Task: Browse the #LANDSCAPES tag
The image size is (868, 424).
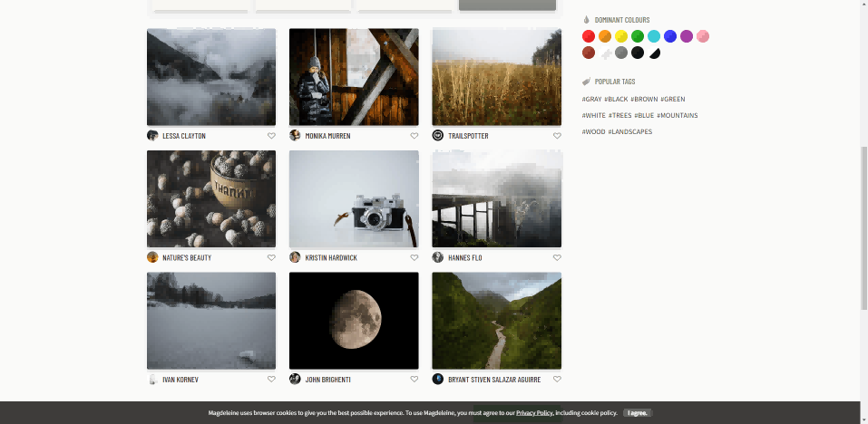Action: click(x=630, y=132)
